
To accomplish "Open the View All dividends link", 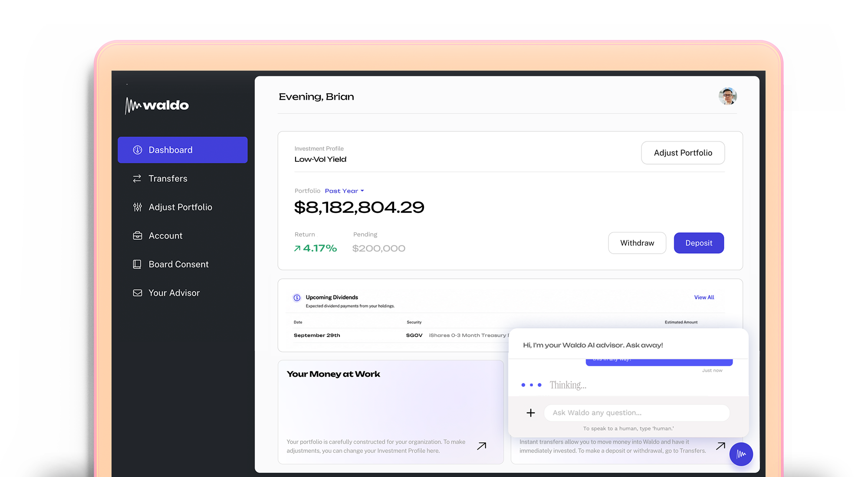I will [704, 297].
